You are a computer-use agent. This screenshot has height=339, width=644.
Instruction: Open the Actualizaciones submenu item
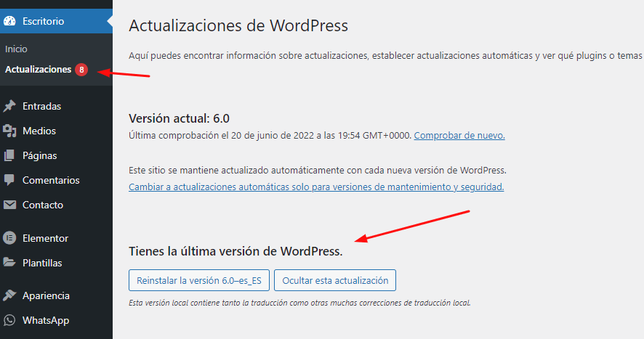click(x=39, y=70)
